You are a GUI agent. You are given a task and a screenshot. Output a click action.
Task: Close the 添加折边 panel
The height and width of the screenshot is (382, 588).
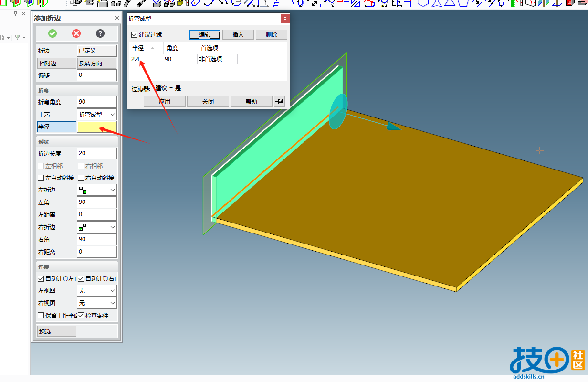click(117, 18)
